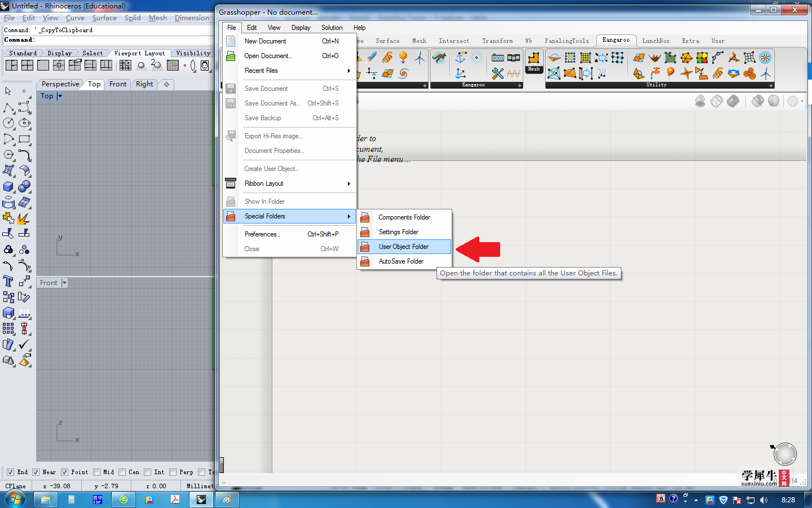Switch to the LunchBox ribbon tab

(x=656, y=41)
